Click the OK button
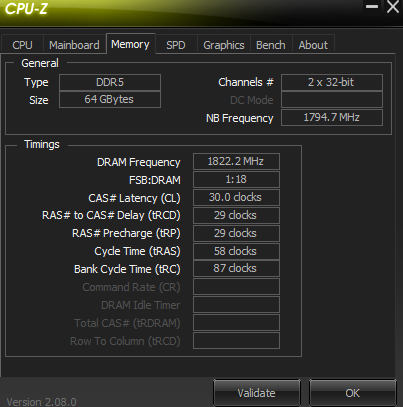 click(352, 393)
